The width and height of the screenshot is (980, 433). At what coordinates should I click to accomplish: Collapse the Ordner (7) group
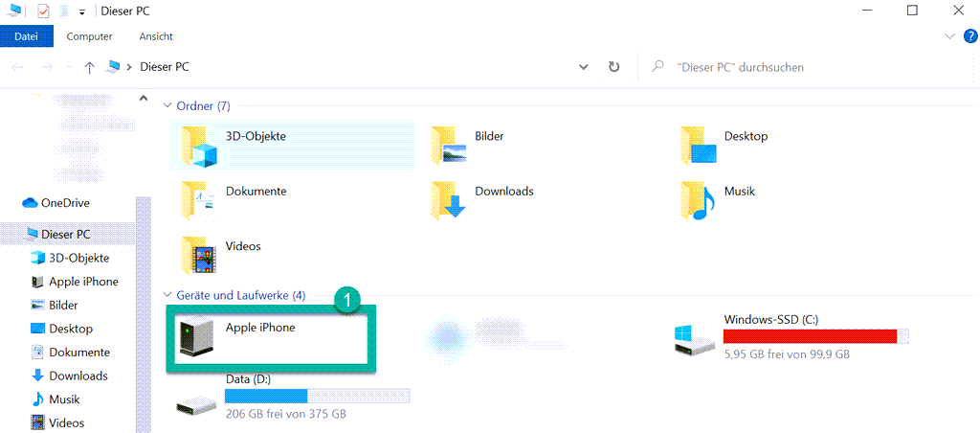click(x=167, y=106)
